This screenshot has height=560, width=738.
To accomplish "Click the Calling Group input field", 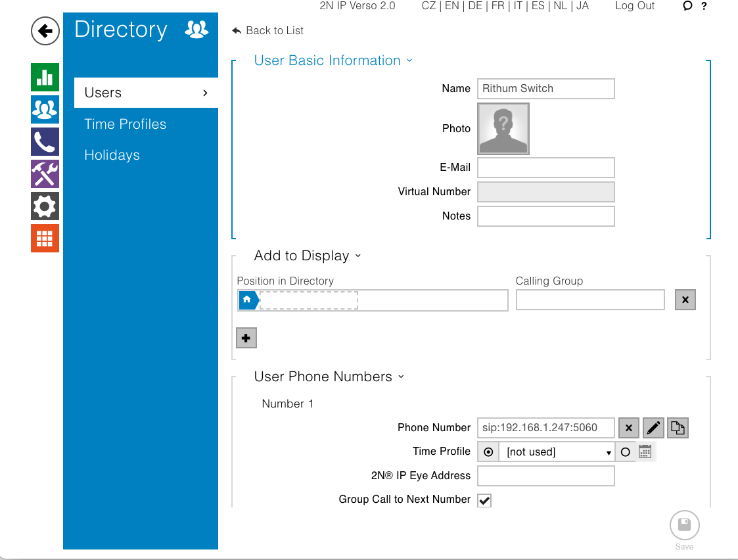I will pos(590,300).
